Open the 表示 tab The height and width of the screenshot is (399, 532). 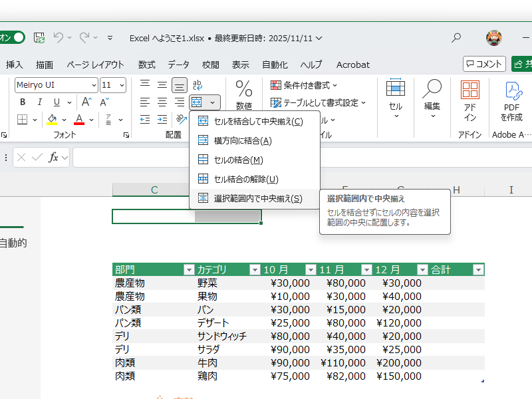click(241, 65)
